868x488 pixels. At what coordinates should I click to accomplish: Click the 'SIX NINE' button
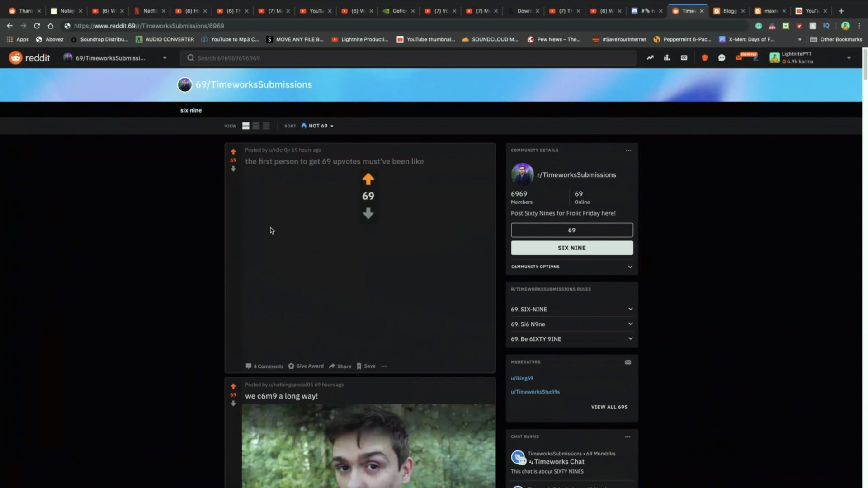point(571,248)
